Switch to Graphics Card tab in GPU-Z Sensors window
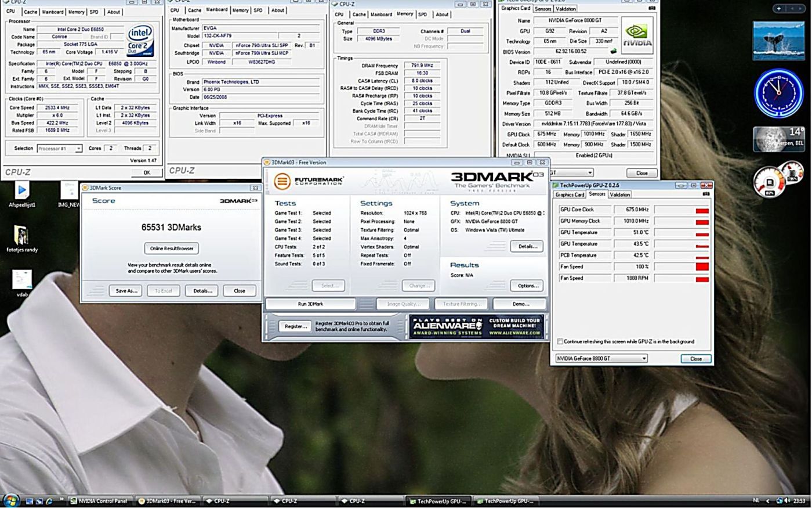Screen dimensions: 812x508 [x=570, y=194]
